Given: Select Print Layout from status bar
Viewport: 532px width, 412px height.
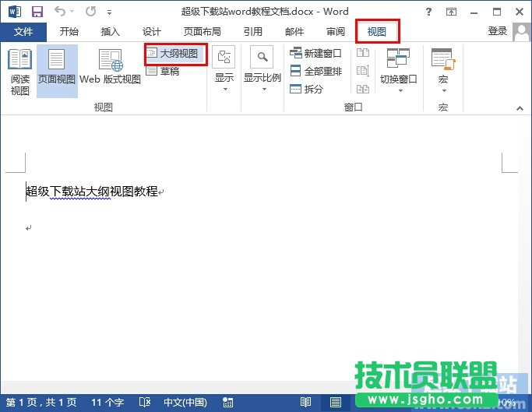Looking at the screenshot, I should click(x=336, y=403).
